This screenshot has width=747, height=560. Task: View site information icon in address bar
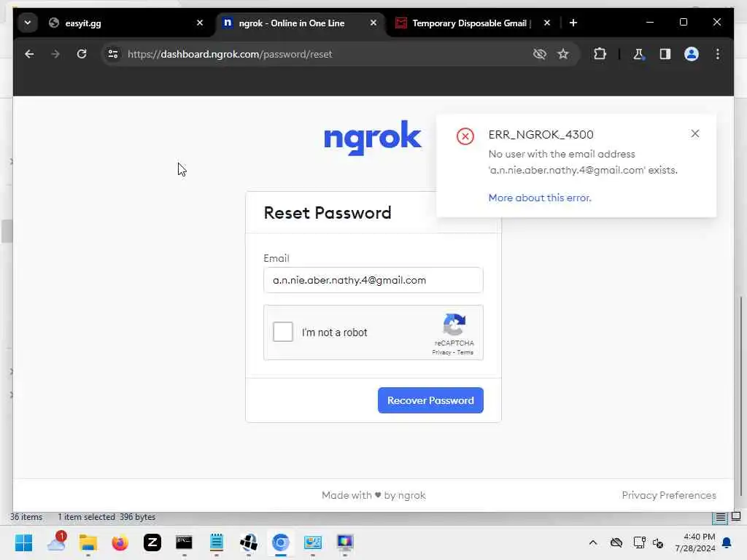(113, 54)
